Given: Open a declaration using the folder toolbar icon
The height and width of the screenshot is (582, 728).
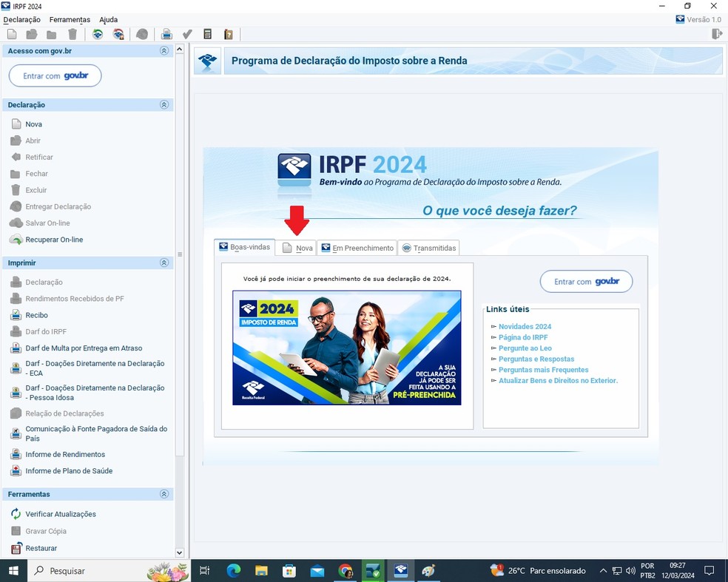Looking at the screenshot, I should click(30, 33).
